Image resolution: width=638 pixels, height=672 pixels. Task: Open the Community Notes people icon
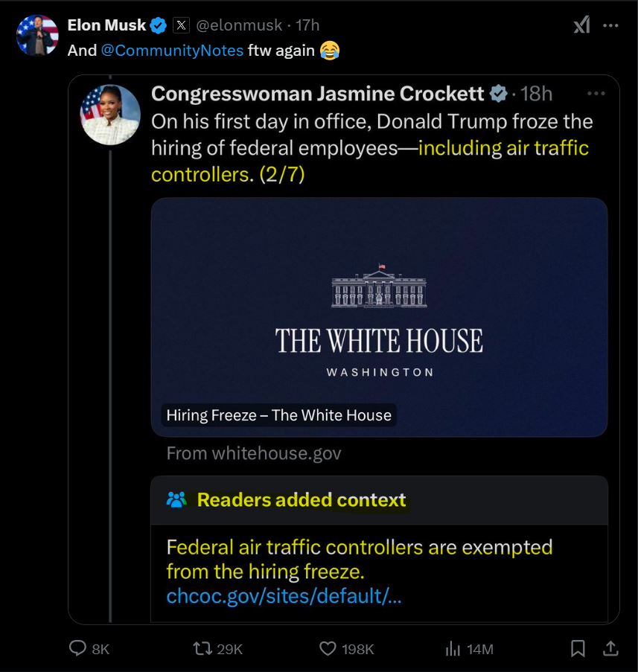176,500
